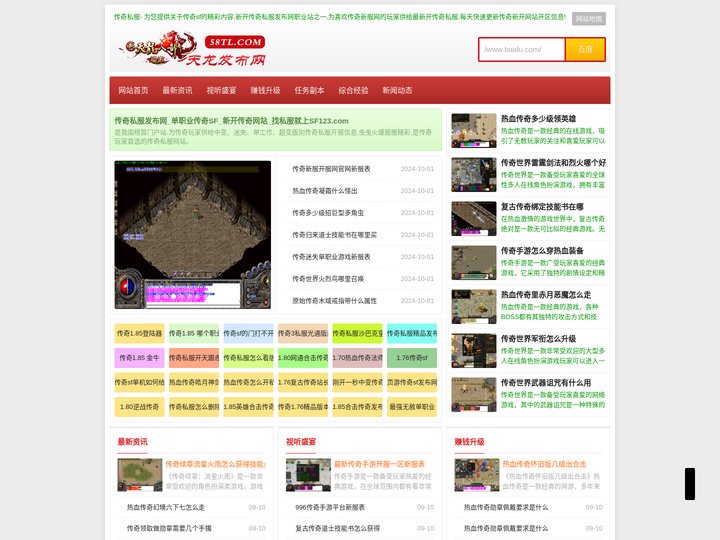Click thumbnail beside 最新传奇手游开服一区新服表

click(308, 475)
